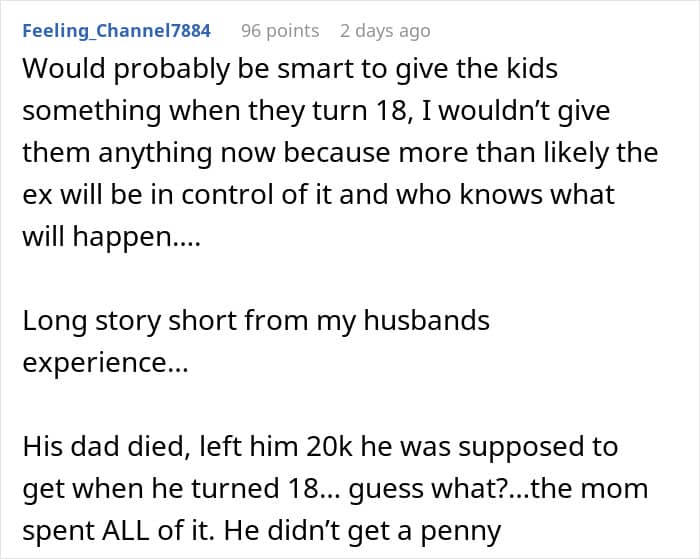Click the word "experience..." in the second paragraph

click(x=104, y=362)
